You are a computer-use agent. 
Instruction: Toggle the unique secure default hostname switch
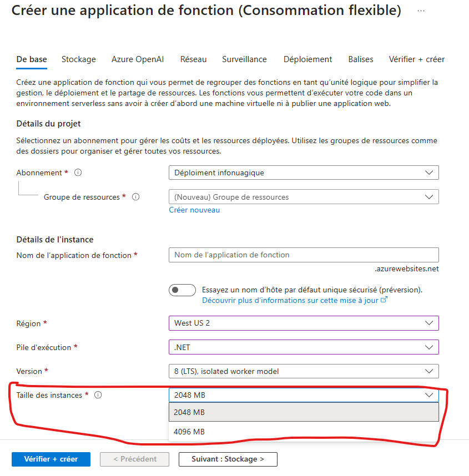click(182, 290)
